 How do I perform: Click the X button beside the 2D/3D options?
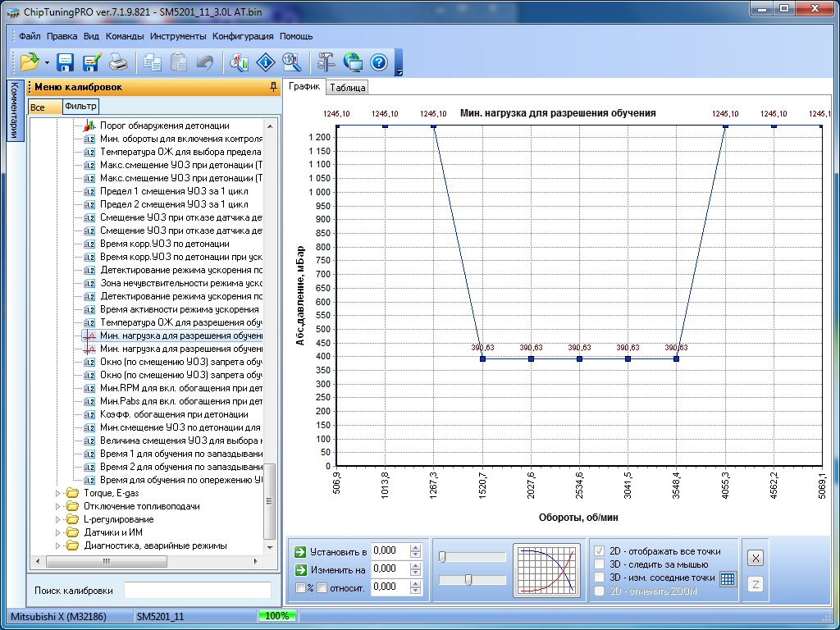(756, 558)
